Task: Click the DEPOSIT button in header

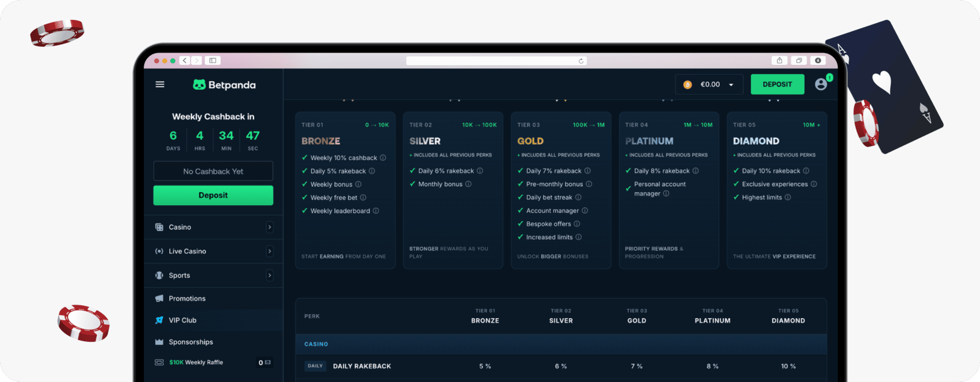Action: tap(777, 84)
